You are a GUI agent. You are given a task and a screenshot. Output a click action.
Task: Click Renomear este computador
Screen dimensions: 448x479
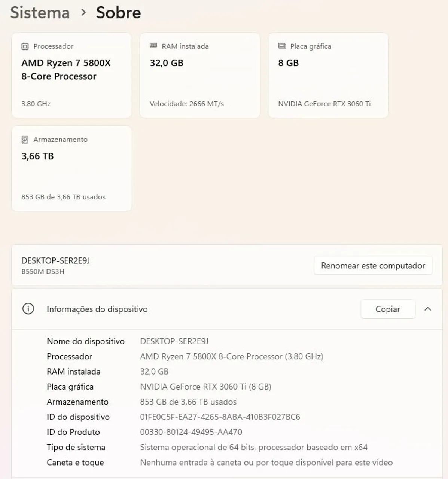coord(373,266)
